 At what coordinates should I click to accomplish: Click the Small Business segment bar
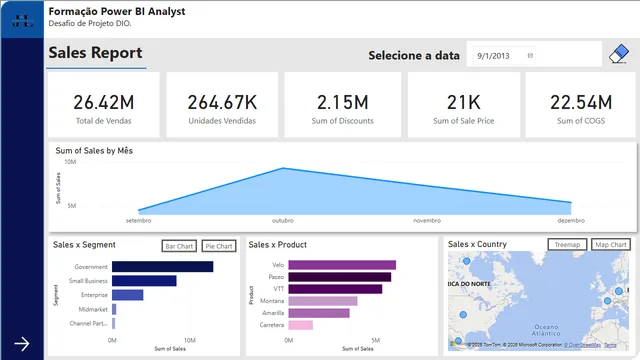[144, 281]
